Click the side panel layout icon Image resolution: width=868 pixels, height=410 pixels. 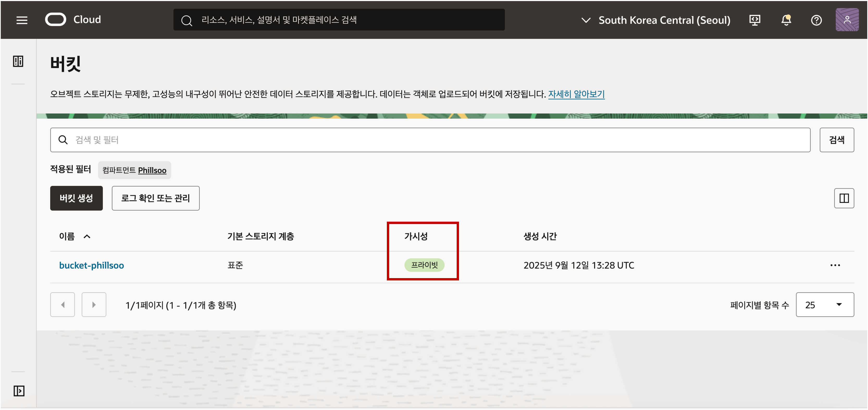18,61
